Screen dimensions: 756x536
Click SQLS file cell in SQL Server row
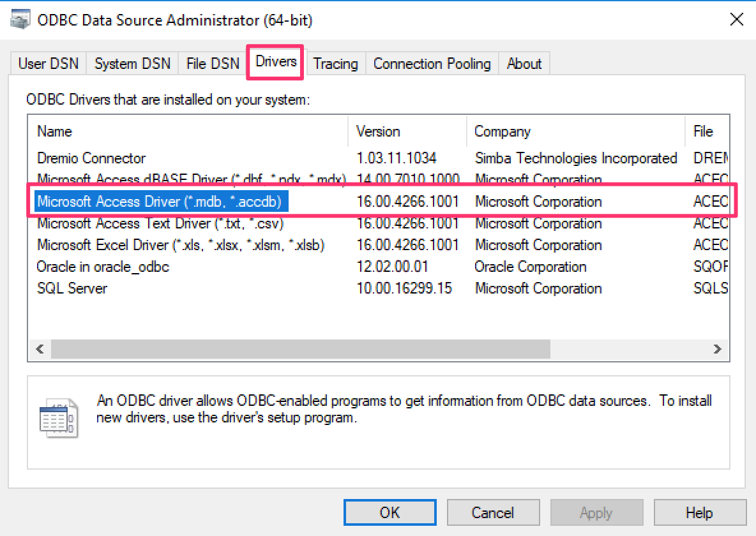711,288
